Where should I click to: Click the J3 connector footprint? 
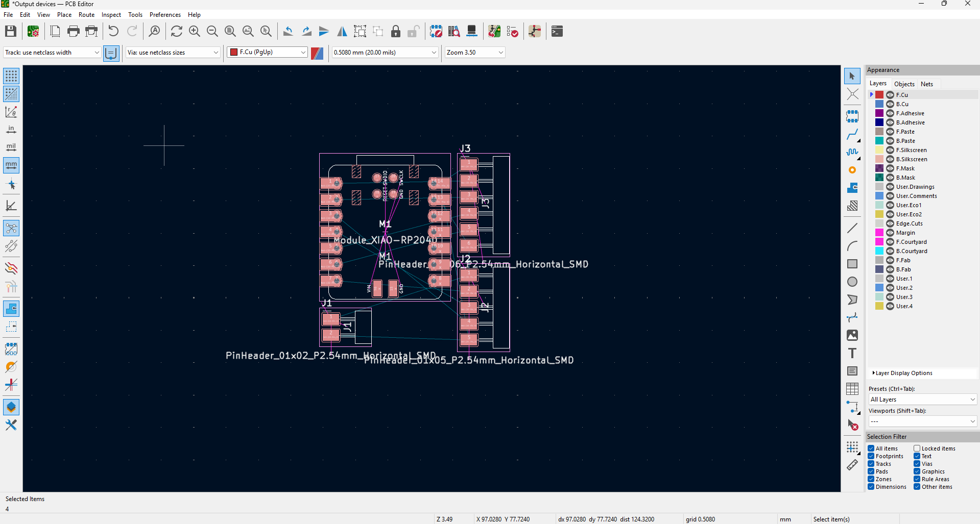[484, 204]
